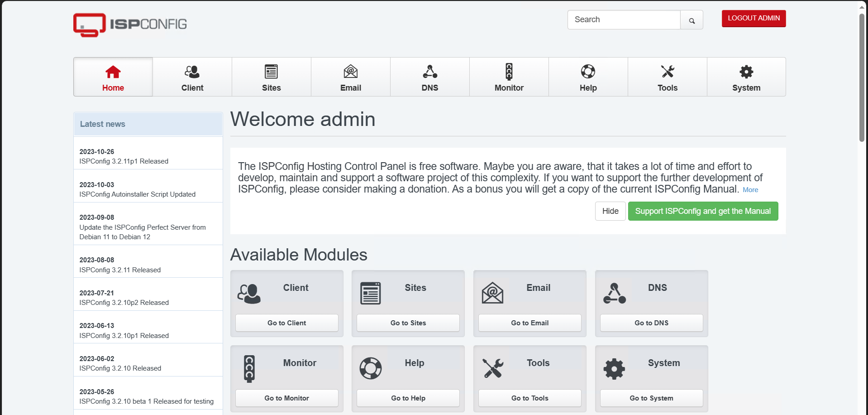Click the Sites module card icon
Image resolution: width=868 pixels, height=415 pixels.
click(371, 293)
